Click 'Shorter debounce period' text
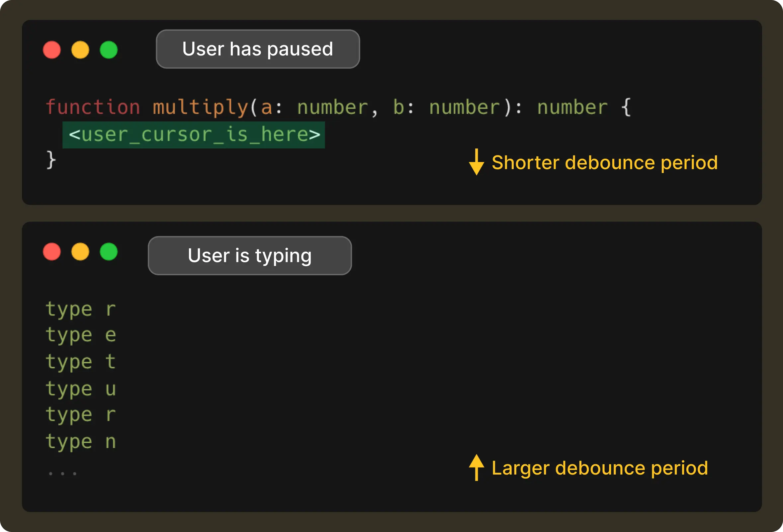The width and height of the screenshot is (783, 532). (604, 163)
